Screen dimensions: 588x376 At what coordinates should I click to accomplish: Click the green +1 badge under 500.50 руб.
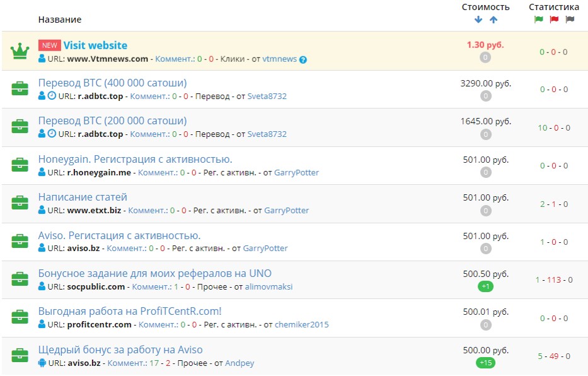point(486,286)
